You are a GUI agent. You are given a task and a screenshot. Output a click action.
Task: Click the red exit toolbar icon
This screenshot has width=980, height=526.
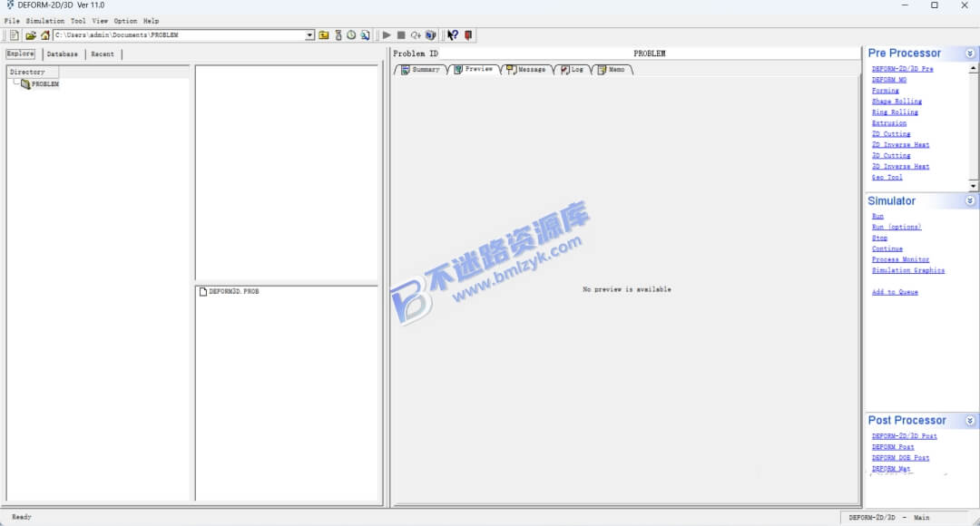point(468,35)
